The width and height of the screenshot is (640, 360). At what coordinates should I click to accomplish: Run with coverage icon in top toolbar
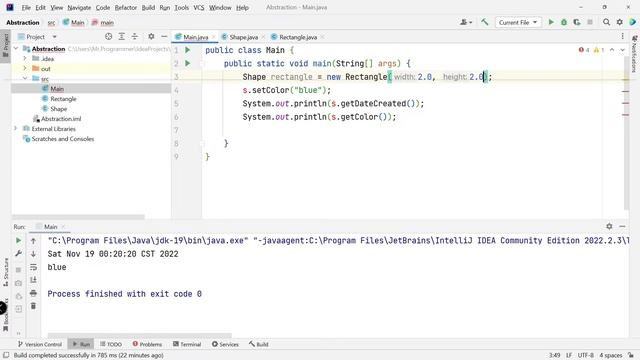click(577, 22)
